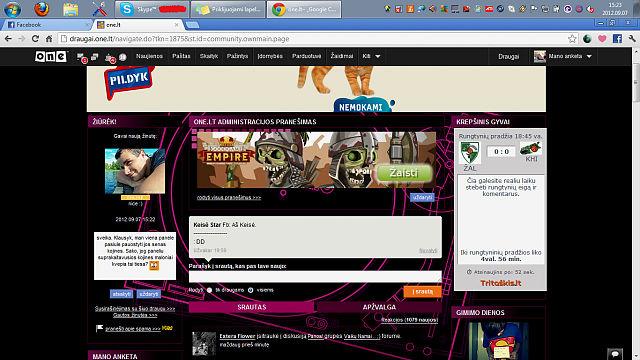Switch to the Facebook browser tab
The width and height of the screenshot is (640, 360).
pos(47,25)
